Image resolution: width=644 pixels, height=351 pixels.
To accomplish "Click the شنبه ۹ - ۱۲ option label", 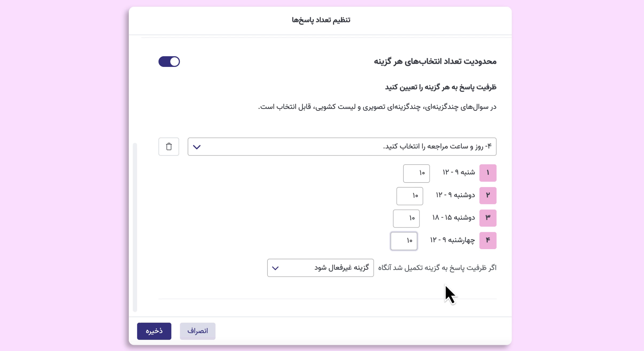I will point(459,173).
